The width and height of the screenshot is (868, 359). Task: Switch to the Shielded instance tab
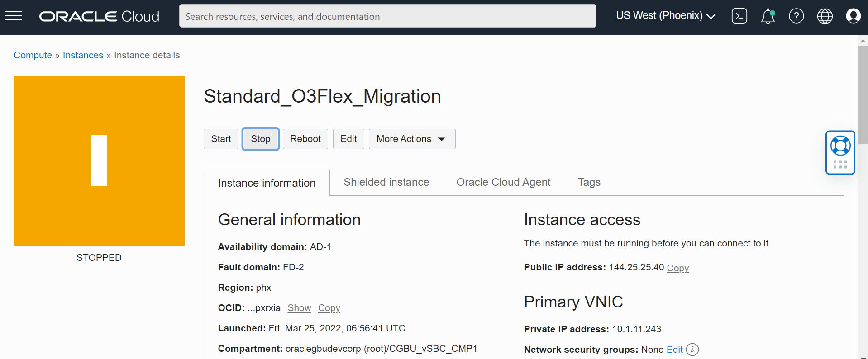(386, 182)
